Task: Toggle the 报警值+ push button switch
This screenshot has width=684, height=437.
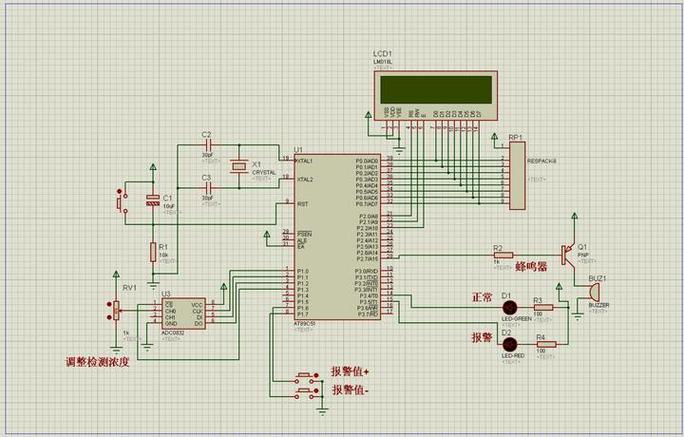Action: click(309, 377)
